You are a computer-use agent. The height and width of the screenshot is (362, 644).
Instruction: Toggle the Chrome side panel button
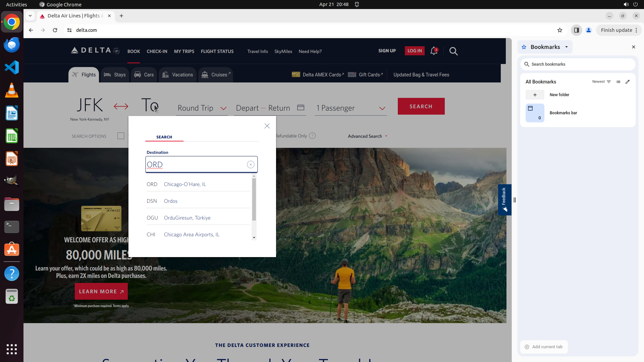[576, 30]
